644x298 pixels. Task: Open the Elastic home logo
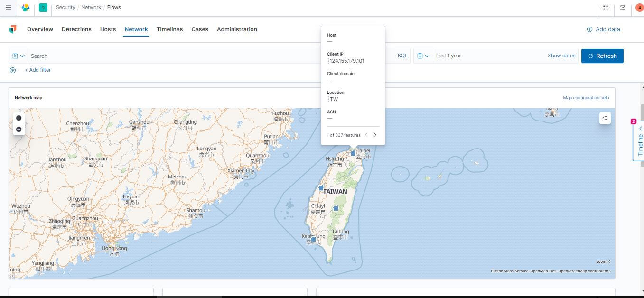coord(26,7)
